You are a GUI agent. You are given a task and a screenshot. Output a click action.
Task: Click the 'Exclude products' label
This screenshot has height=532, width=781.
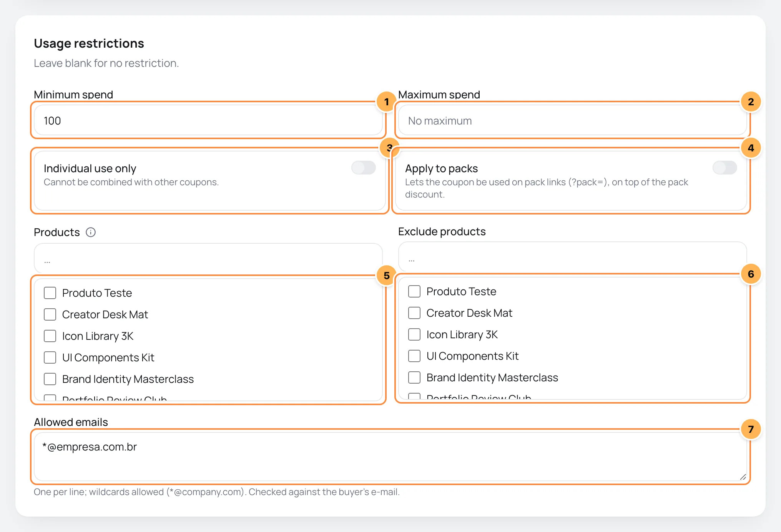[442, 231]
